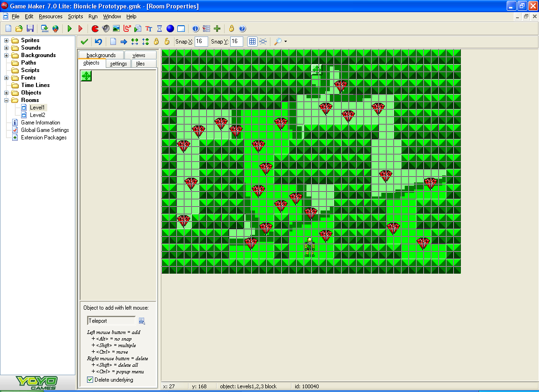Open the Teleport object selector
This screenshot has width=539, height=392.
[x=142, y=321]
